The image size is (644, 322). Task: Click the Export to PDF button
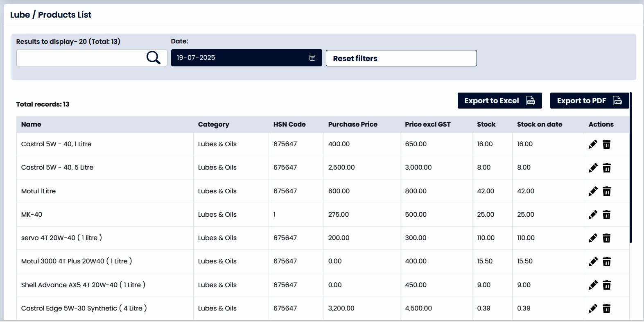click(x=589, y=101)
